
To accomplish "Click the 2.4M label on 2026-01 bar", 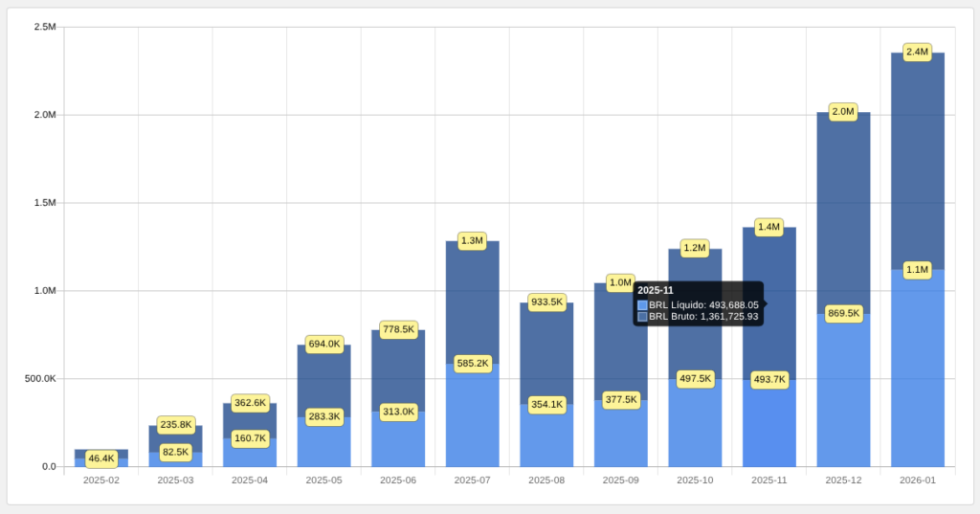I will tap(917, 52).
